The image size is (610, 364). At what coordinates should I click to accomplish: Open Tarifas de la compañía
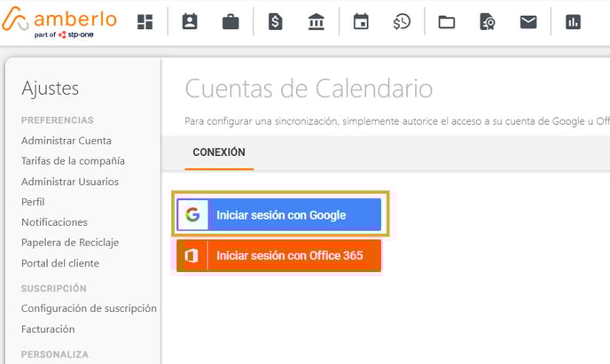tap(73, 161)
